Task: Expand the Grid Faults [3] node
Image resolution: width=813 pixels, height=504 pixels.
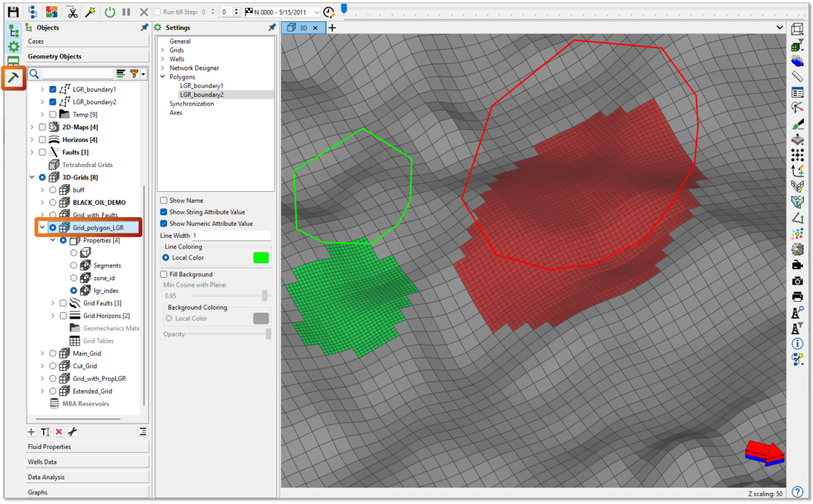Action: 53,303
